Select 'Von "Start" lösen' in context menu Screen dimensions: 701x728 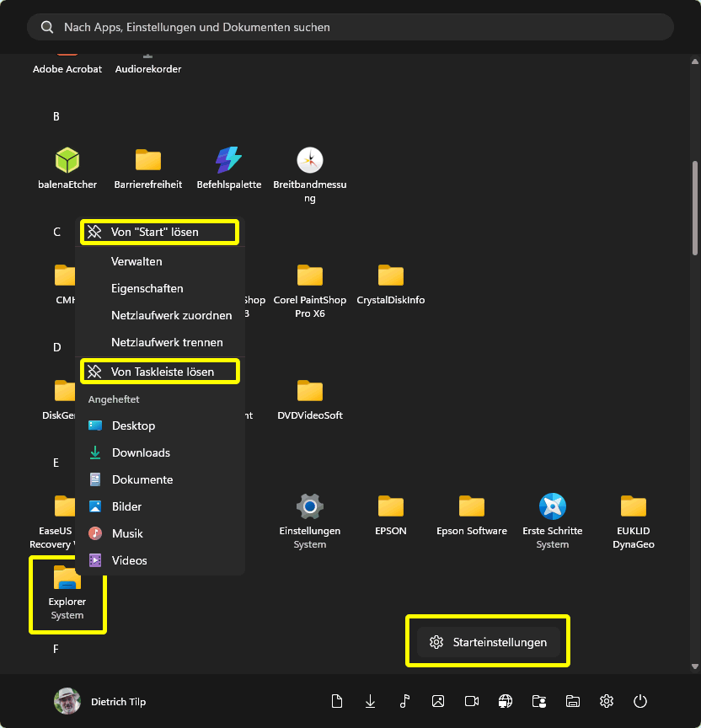(159, 232)
